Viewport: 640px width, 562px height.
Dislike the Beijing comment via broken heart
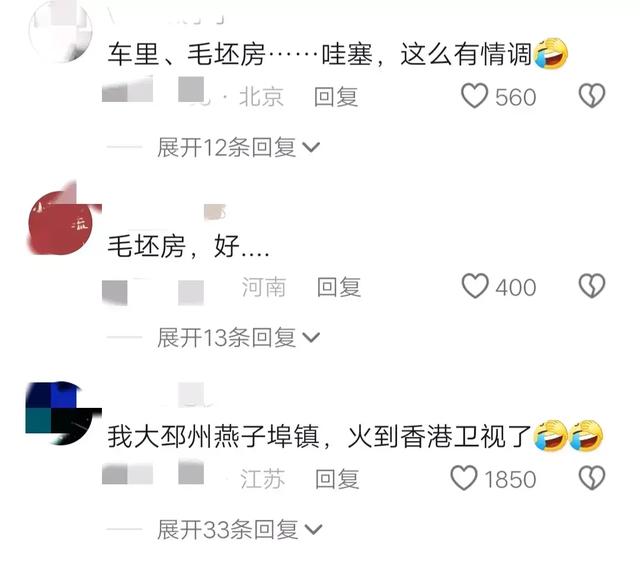[592, 96]
